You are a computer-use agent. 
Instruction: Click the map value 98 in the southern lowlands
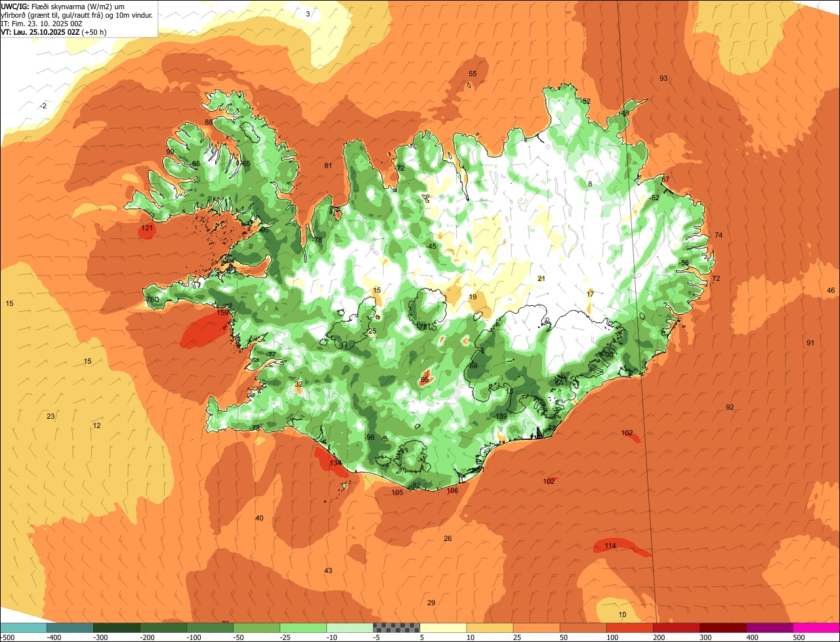coord(370,438)
